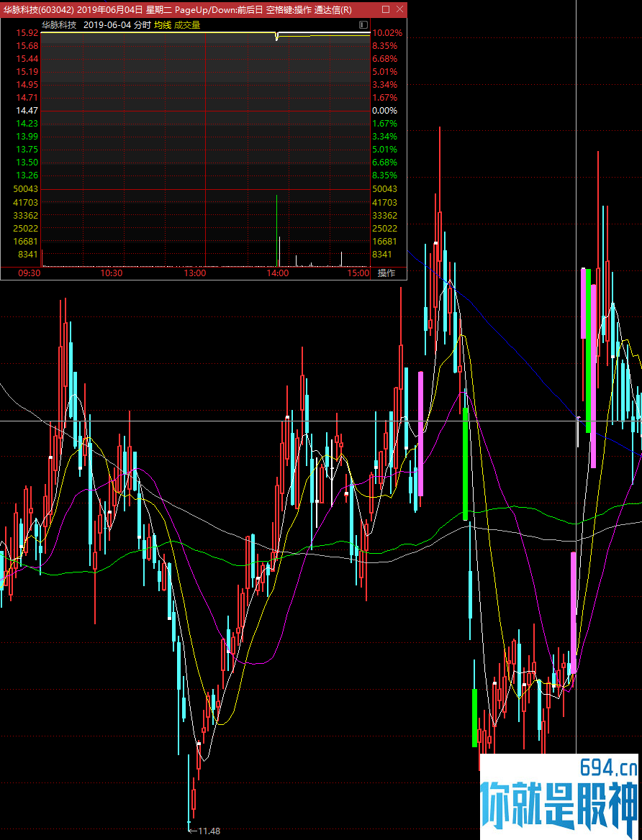Click the 10:30 time axis label
Screen dimensions: 642x840
112,273
